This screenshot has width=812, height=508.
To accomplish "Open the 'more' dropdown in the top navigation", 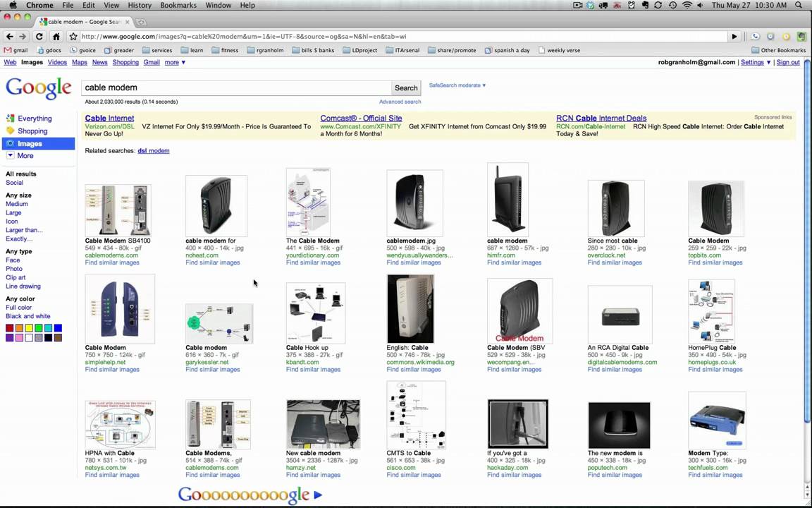I will (x=175, y=62).
